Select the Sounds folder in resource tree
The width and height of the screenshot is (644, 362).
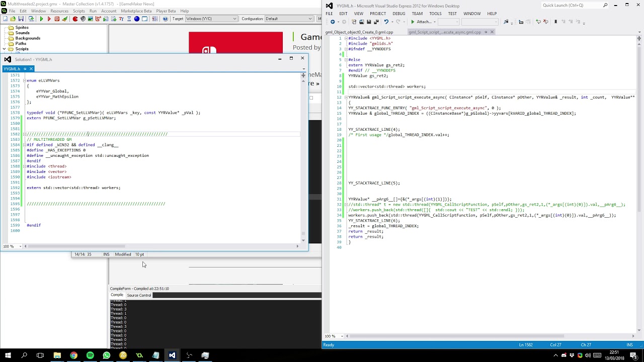(x=22, y=33)
